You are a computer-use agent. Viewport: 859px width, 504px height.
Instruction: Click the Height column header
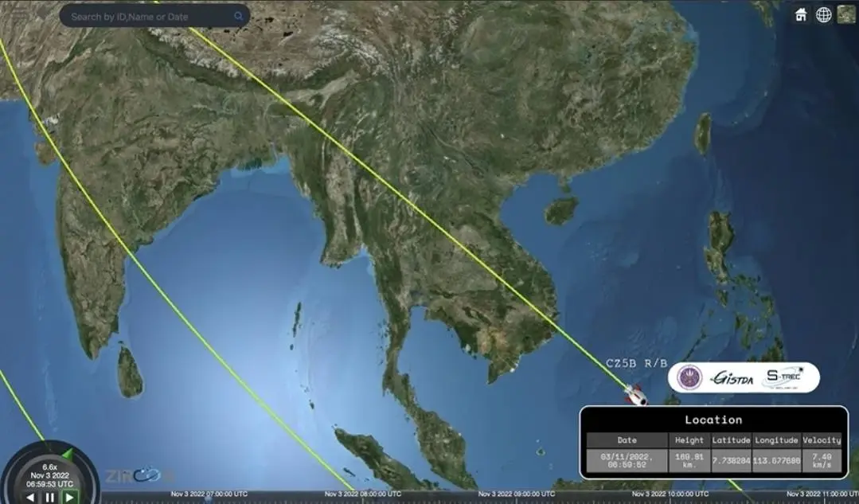689,440
